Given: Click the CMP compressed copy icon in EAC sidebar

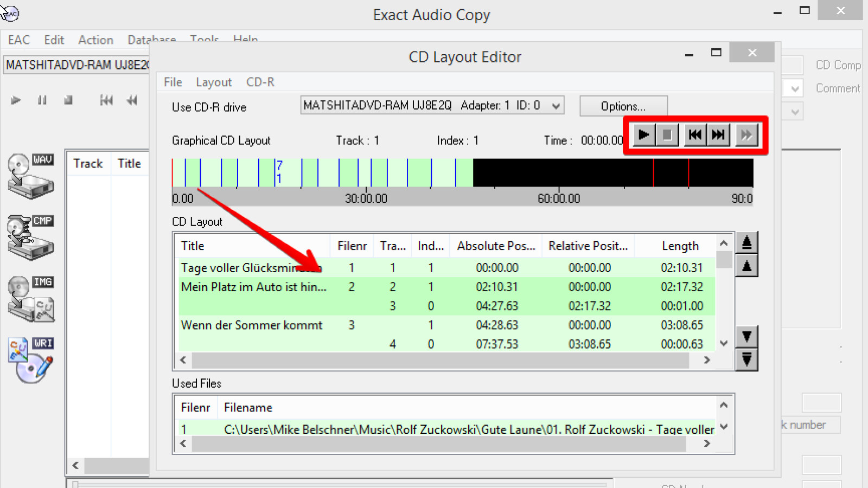Looking at the screenshot, I should pyautogui.click(x=31, y=237).
